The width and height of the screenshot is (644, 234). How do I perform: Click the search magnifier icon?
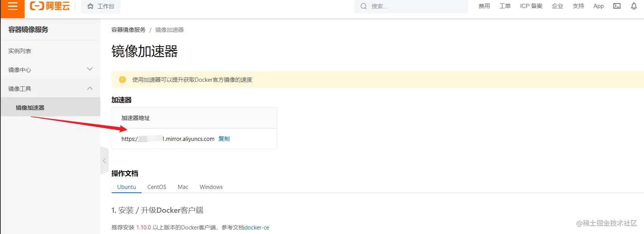click(x=363, y=6)
